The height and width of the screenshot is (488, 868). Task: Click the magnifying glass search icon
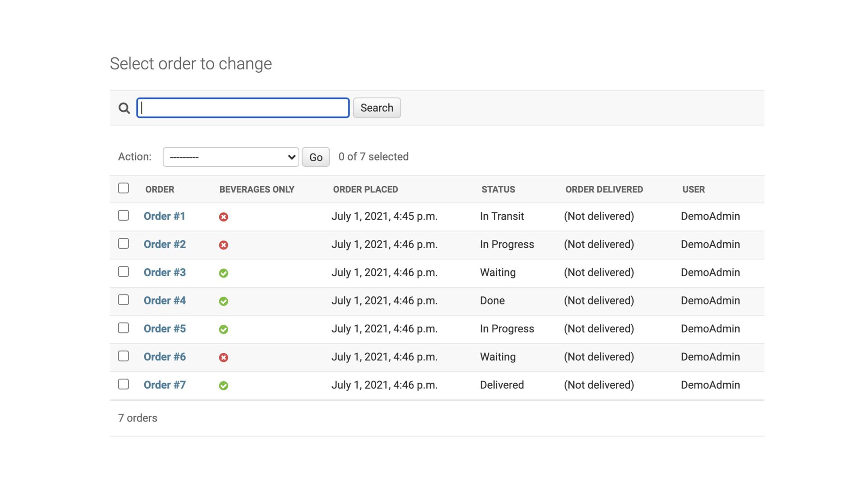click(x=124, y=108)
